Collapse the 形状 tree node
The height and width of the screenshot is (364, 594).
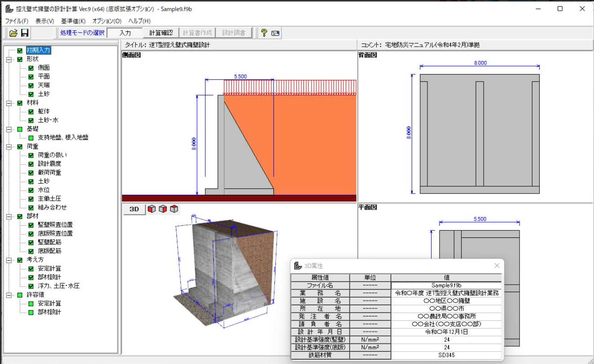click(9, 59)
